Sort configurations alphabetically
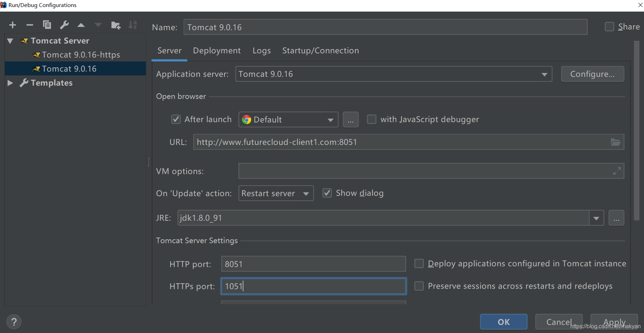This screenshot has width=644, height=333. coord(133,25)
